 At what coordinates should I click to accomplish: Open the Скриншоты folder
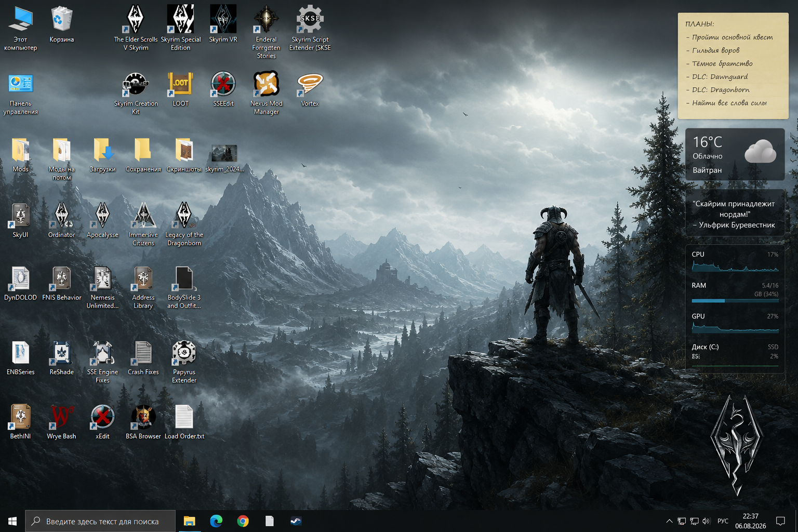pos(184,154)
